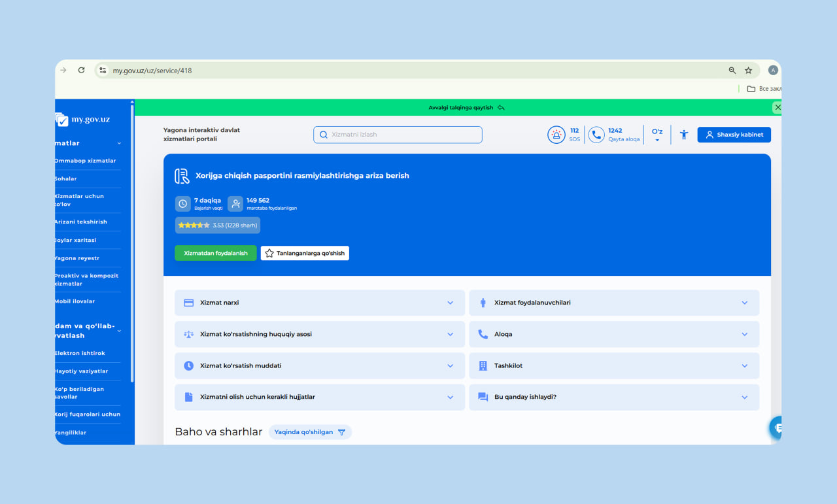Expand Xizmat ko'rsatish muddati section
837x504 pixels.
(x=320, y=365)
